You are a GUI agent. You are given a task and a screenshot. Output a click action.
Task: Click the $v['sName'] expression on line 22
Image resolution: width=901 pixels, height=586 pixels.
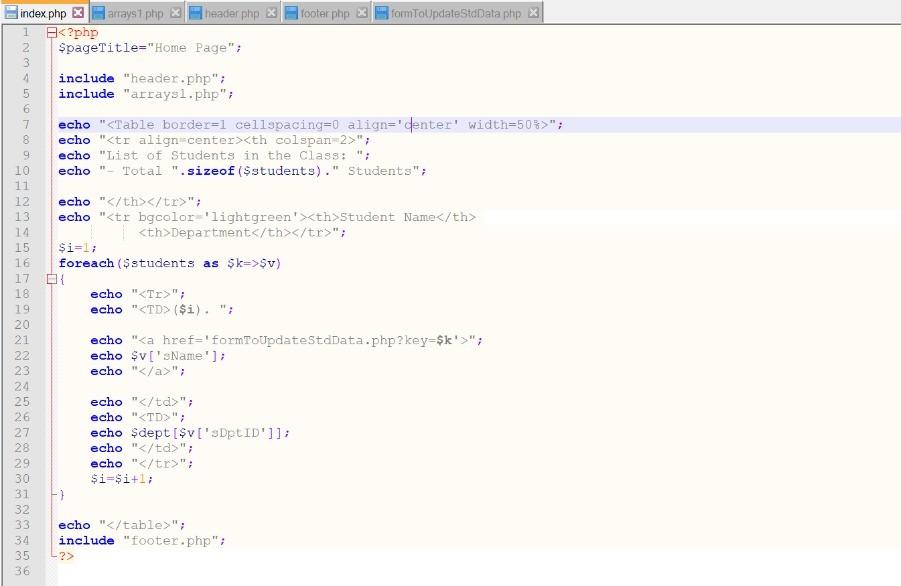point(175,356)
